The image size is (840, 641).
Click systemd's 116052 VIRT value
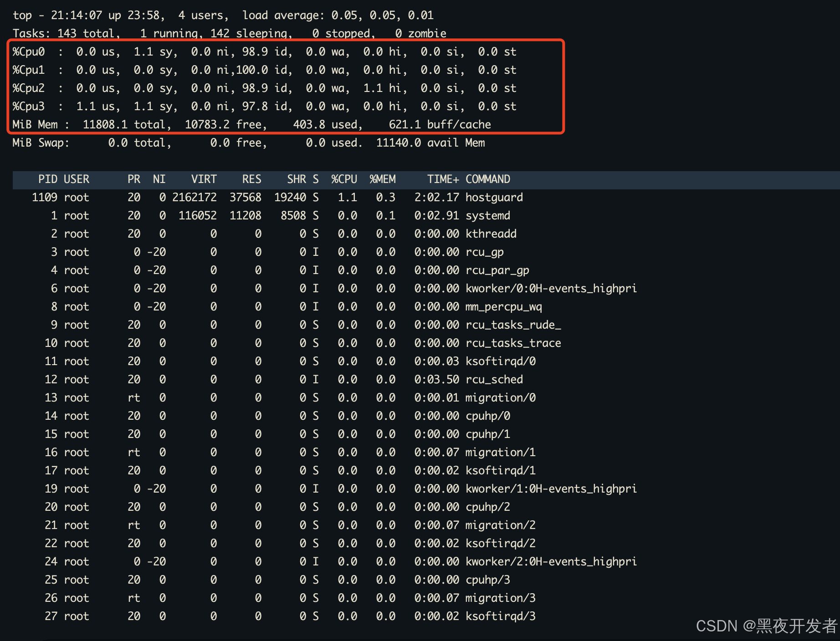tap(198, 216)
